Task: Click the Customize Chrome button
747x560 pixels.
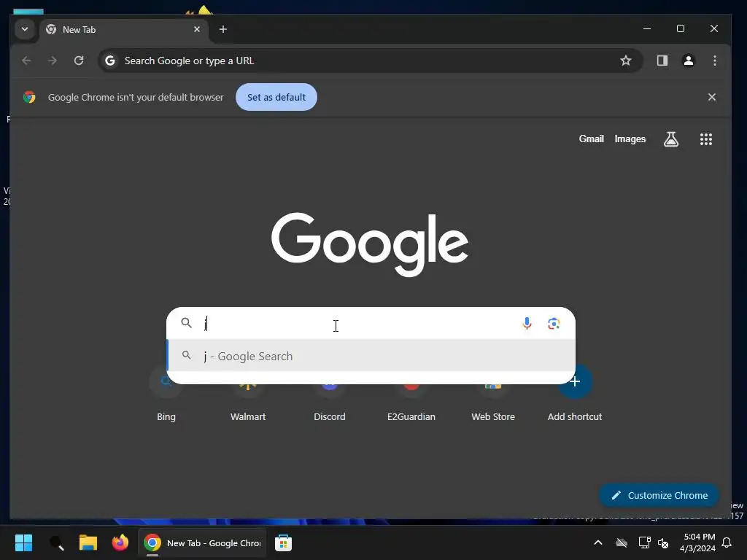Action: point(659,495)
